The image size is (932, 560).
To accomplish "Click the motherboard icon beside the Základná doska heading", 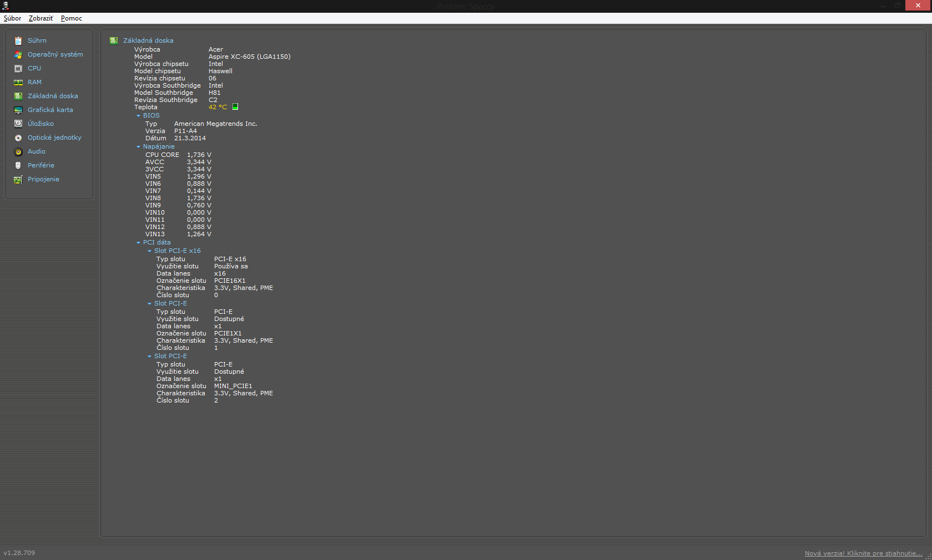I will [114, 40].
